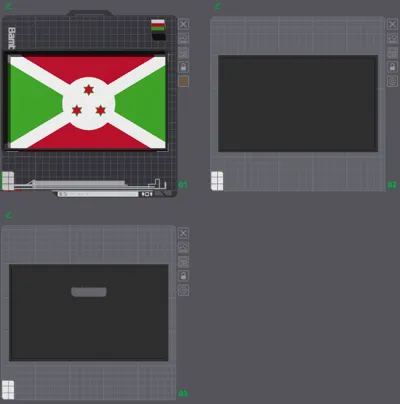
Task: Remove plate 02 with its X icon
Action: click(392, 24)
